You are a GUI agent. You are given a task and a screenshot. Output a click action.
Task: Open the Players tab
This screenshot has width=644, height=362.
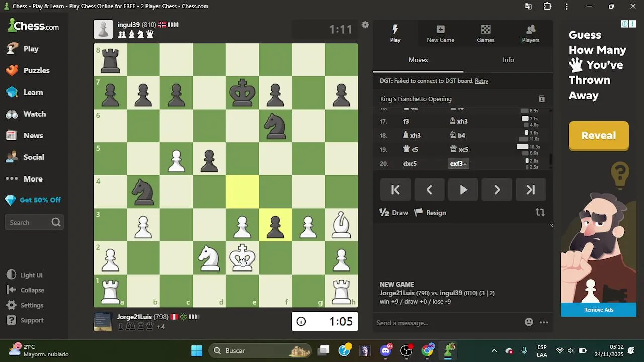click(x=530, y=34)
